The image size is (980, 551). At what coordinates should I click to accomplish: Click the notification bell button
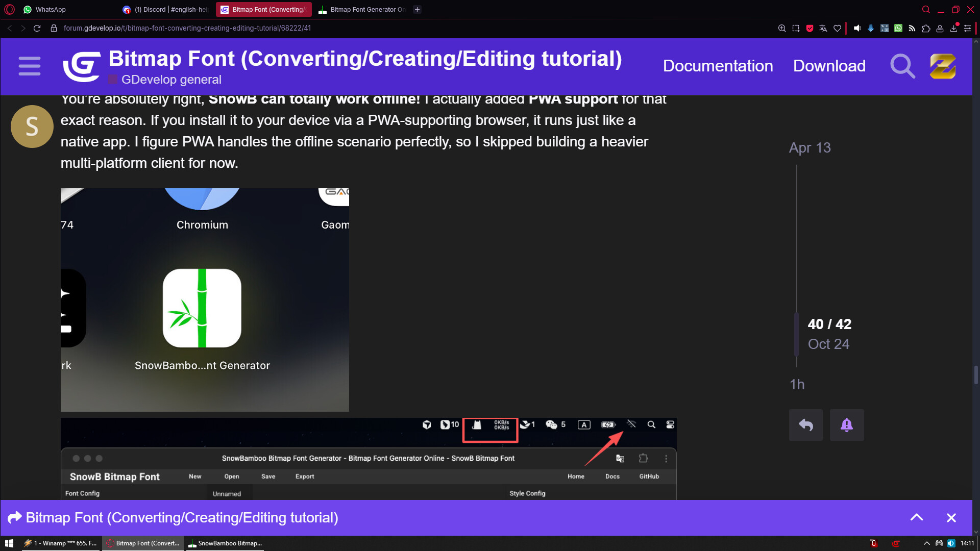[x=847, y=425]
